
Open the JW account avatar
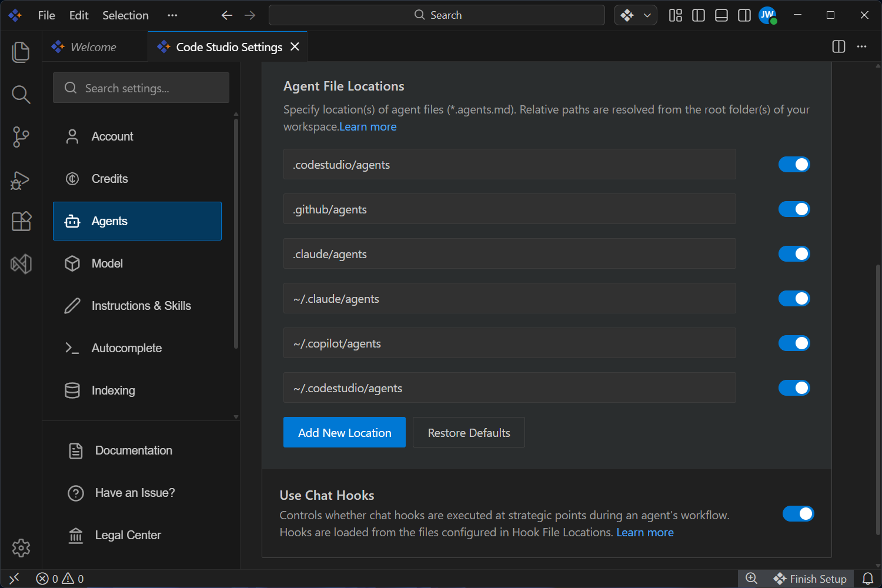[x=767, y=15]
